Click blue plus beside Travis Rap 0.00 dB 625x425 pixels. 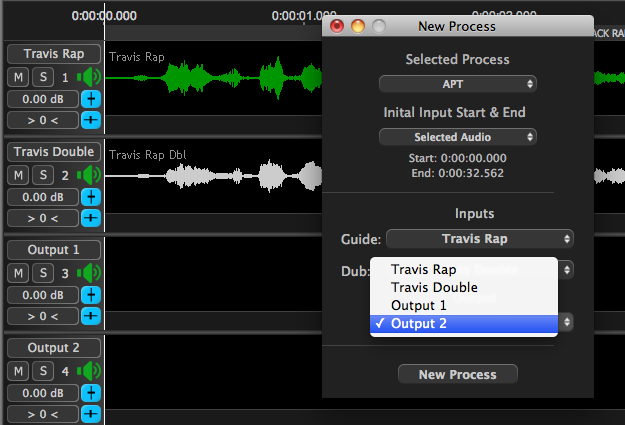(x=91, y=98)
